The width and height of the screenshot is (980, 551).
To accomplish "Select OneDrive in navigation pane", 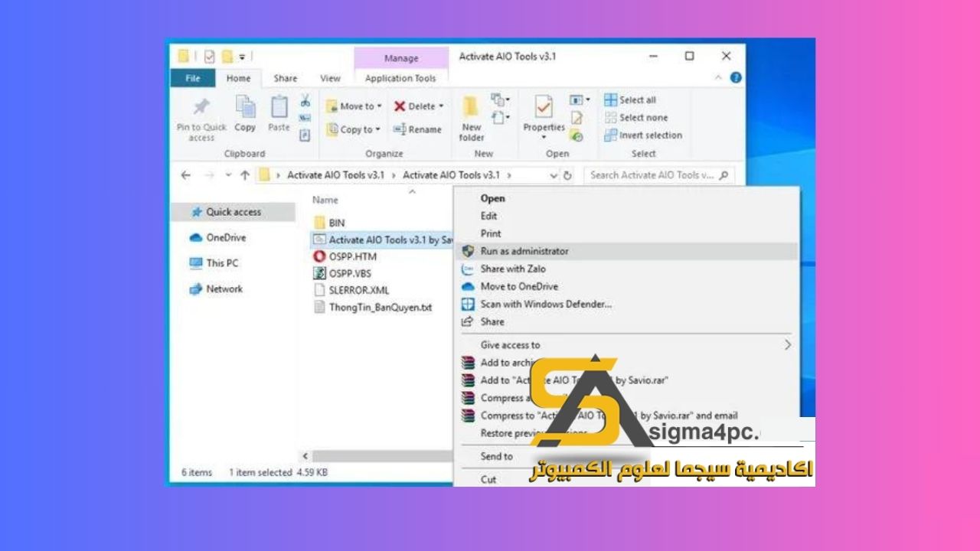I will [x=217, y=237].
